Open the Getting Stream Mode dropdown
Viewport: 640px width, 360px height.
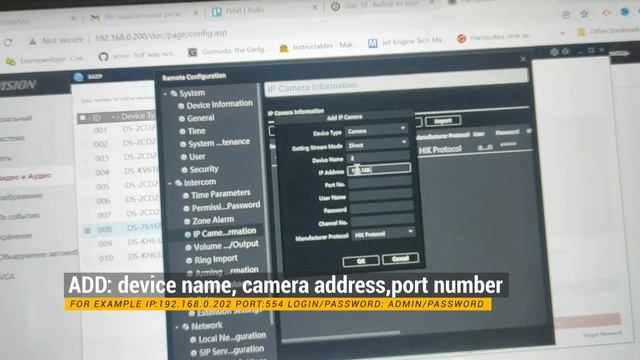[x=378, y=144]
